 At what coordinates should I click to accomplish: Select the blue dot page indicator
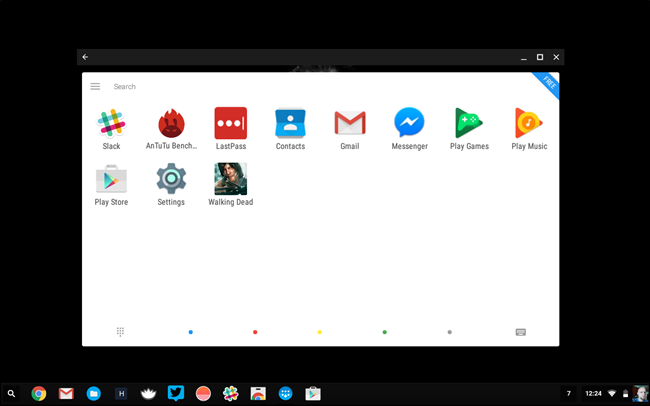[191, 332]
